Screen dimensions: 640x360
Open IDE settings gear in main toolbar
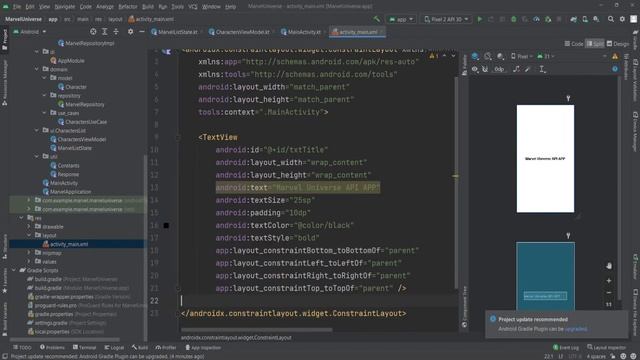click(x=622, y=19)
